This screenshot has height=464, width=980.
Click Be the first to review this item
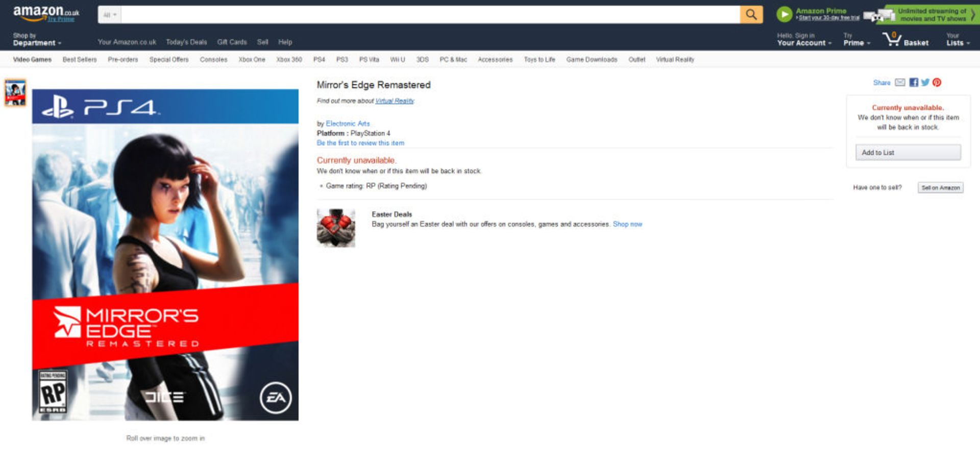pos(360,143)
